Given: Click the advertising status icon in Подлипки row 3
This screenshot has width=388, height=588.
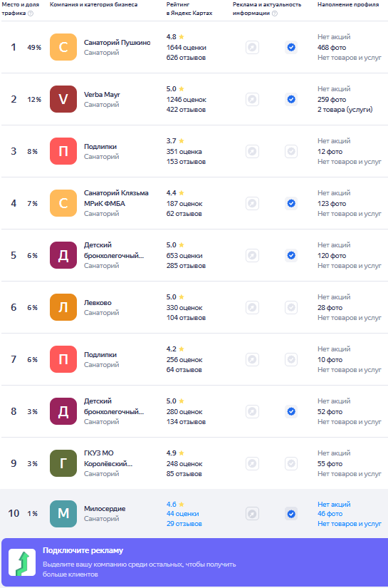Looking at the screenshot, I should (253, 152).
